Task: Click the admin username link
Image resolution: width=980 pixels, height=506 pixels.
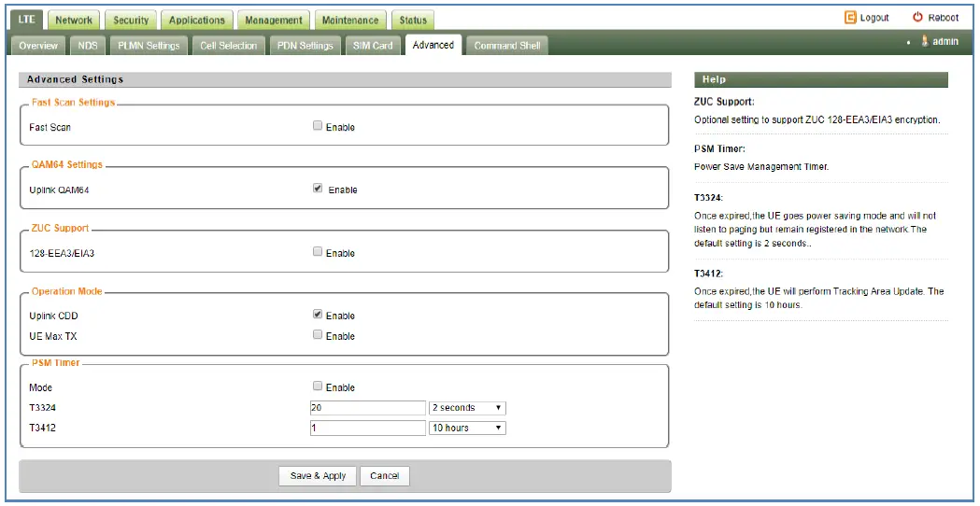Action: coord(945,42)
